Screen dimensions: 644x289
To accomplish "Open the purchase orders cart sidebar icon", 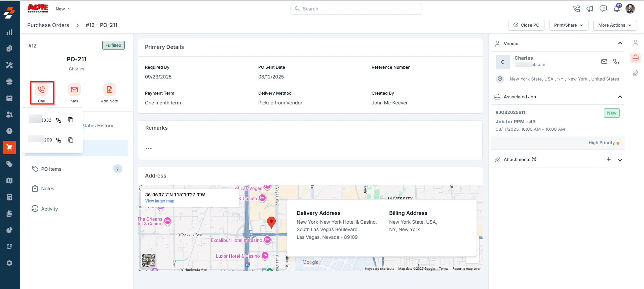I will pyautogui.click(x=9, y=148).
